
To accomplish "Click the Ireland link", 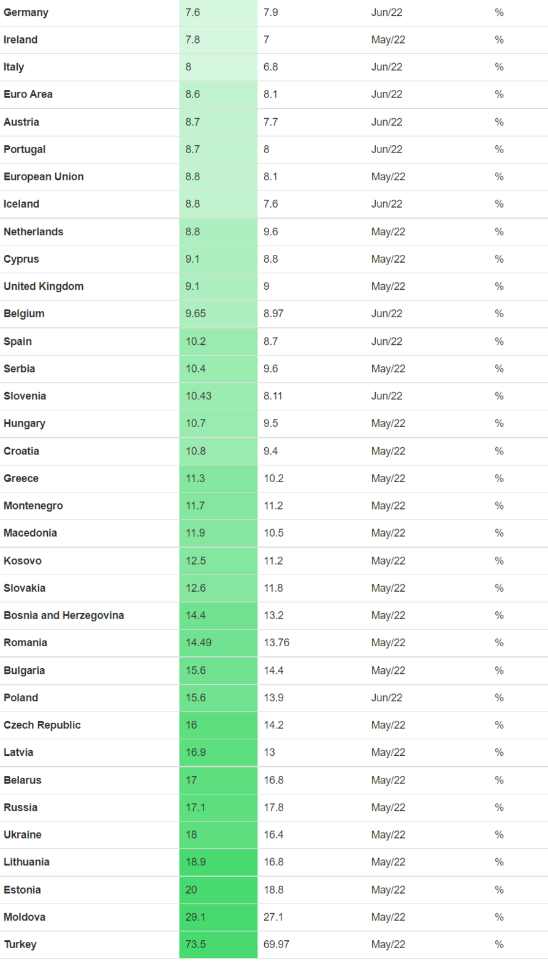I will click(x=21, y=40).
